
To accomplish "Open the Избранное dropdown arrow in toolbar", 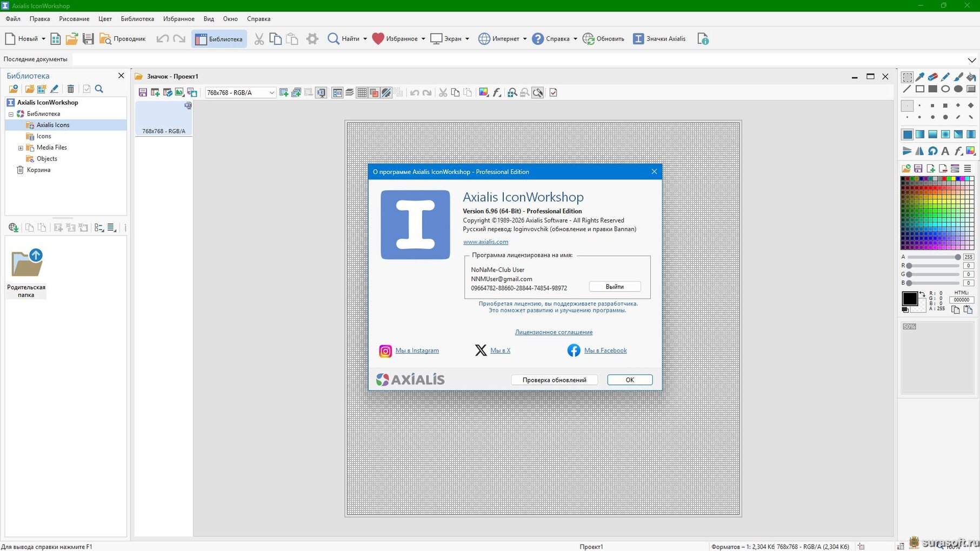I will point(423,39).
